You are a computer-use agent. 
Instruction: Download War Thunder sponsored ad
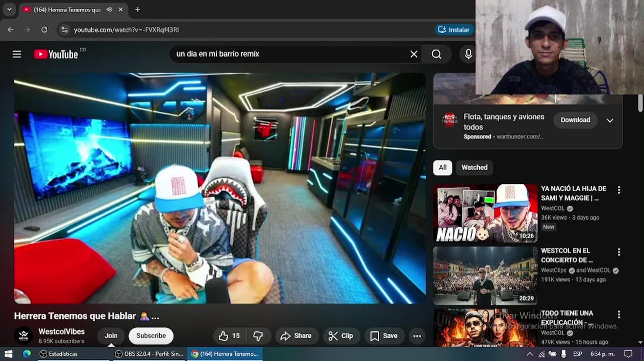point(575,120)
